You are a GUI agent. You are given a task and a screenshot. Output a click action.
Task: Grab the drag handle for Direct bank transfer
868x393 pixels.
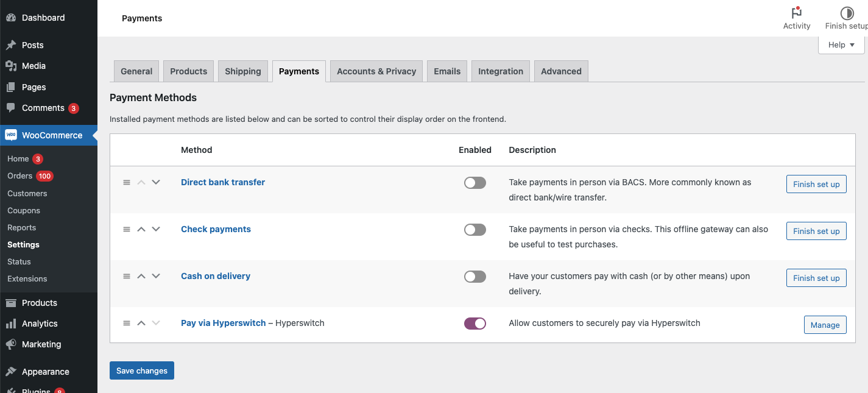click(x=127, y=182)
